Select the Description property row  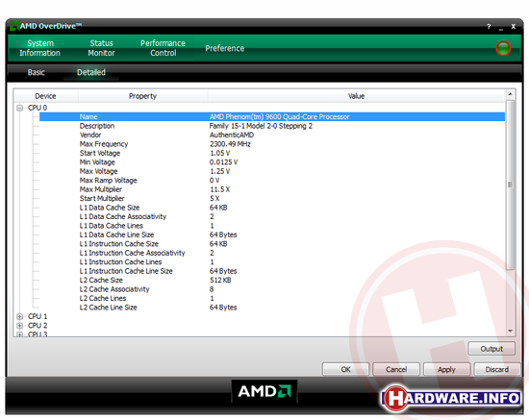point(272,126)
